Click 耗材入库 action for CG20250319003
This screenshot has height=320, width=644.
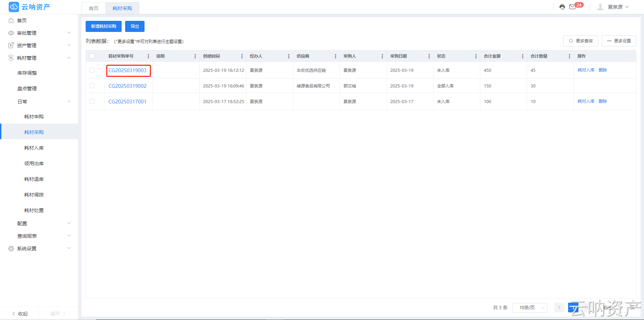point(586,70)
